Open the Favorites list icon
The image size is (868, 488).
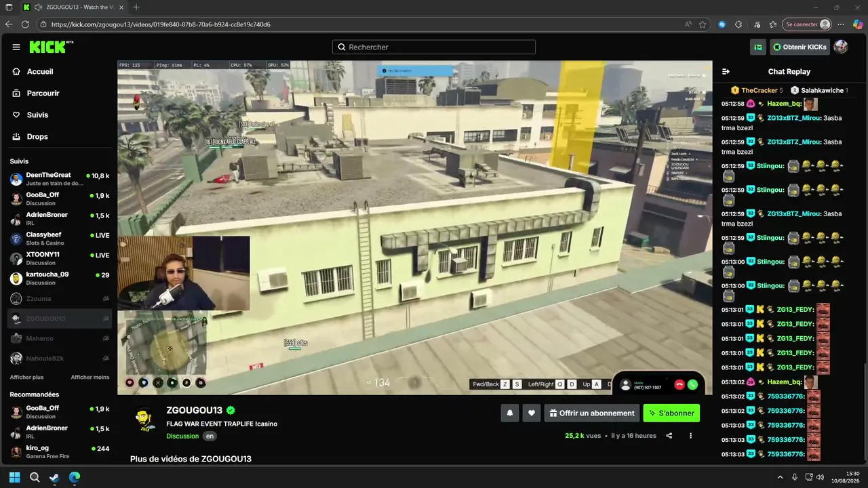click(773, 24)
